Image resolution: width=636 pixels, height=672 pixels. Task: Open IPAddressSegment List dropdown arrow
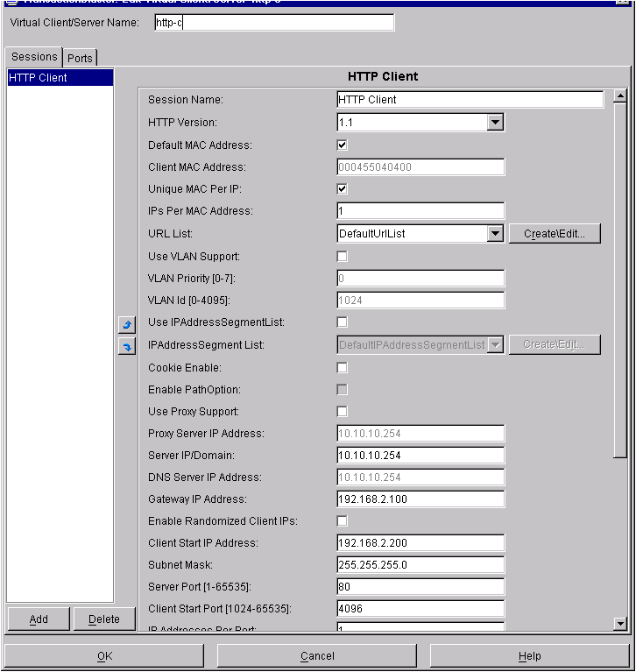tap(495, 344)
